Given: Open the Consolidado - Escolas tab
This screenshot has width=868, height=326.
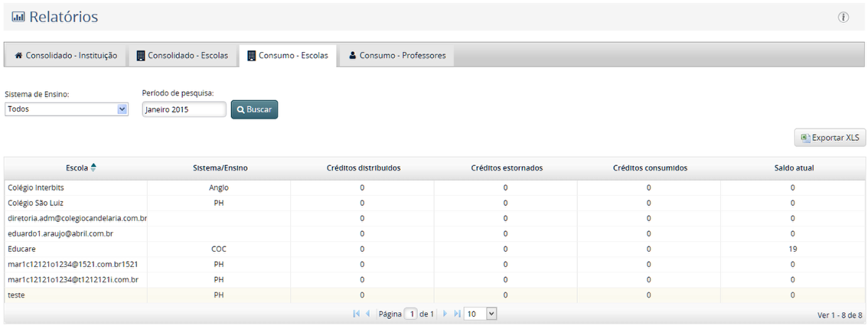Looking at the screenshot, I should (182, 55).
